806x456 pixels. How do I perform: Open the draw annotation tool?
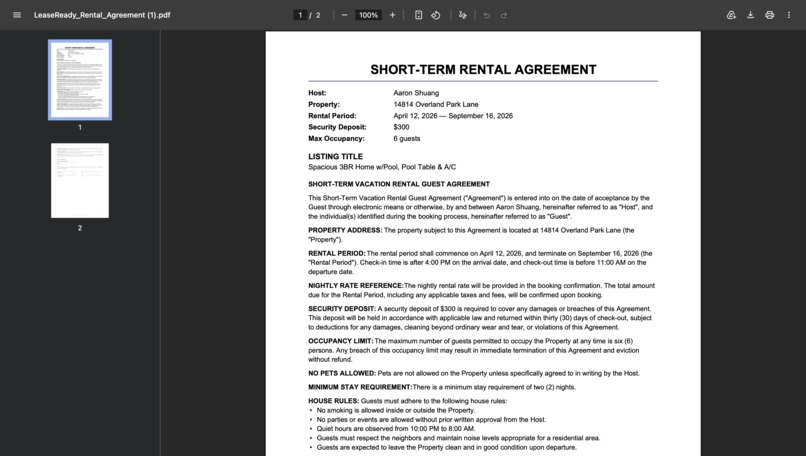pyautogui.click(x=462, y=15)
